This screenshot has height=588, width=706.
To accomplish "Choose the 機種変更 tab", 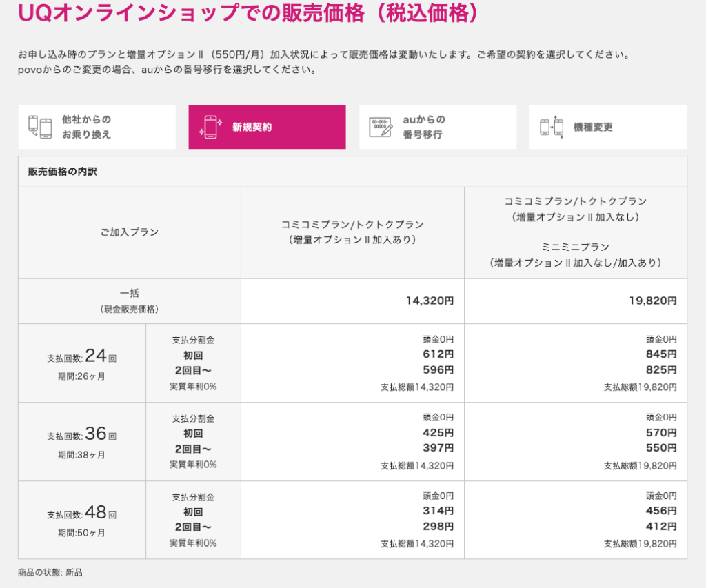I will pos(607,127).
